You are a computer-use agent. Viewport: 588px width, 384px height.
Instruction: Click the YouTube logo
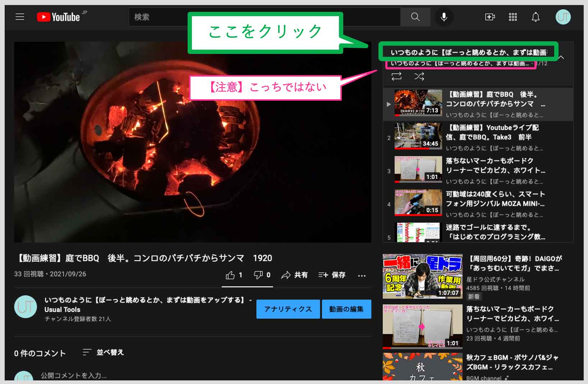[59, 17]
